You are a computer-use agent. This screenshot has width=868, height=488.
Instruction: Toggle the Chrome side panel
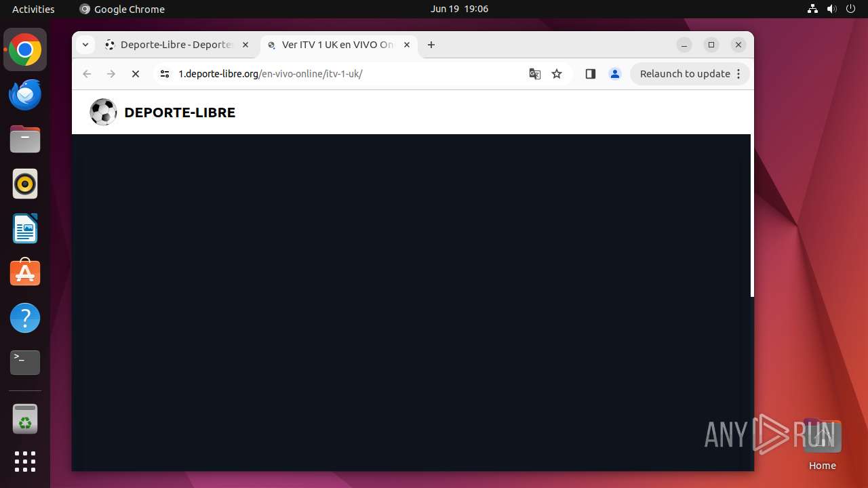pyautogui.click(x=590, y=74)
